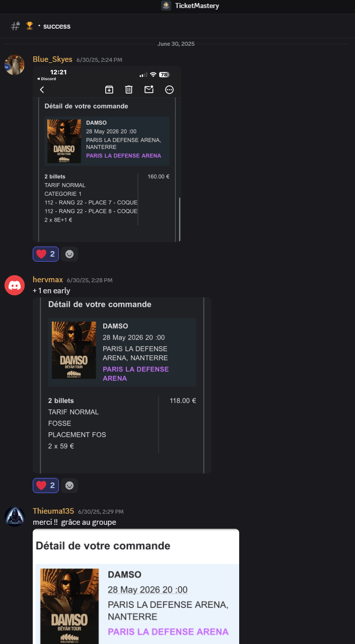Open Blue_Skyes order screenshot attachment
The width and height of the screenshot is (355, 644).
pos(107,154)
